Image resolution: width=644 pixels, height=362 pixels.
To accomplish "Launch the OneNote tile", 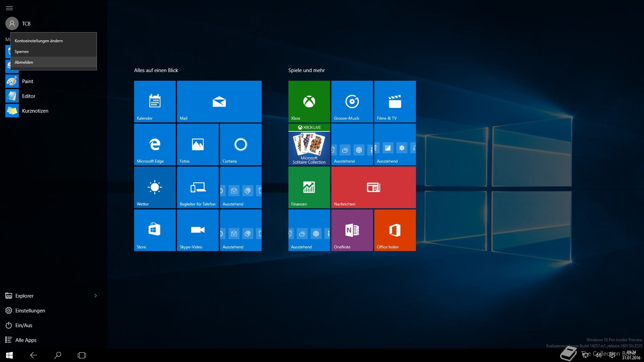I will 352,230.
